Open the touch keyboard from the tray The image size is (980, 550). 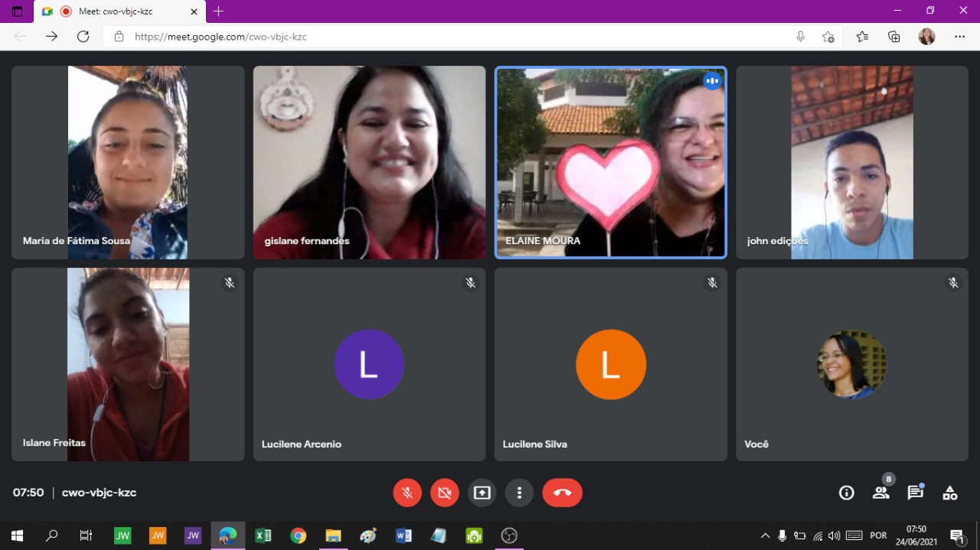854,535
